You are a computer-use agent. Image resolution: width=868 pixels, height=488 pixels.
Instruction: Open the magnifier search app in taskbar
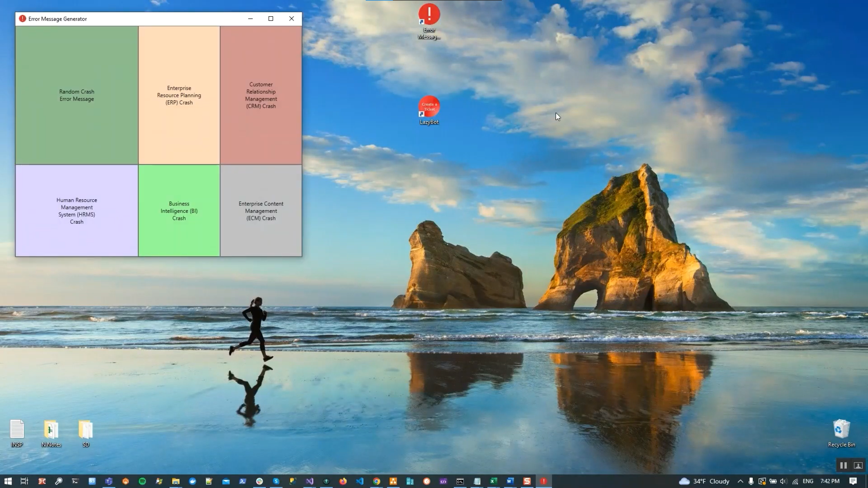[x=59, y=481]
